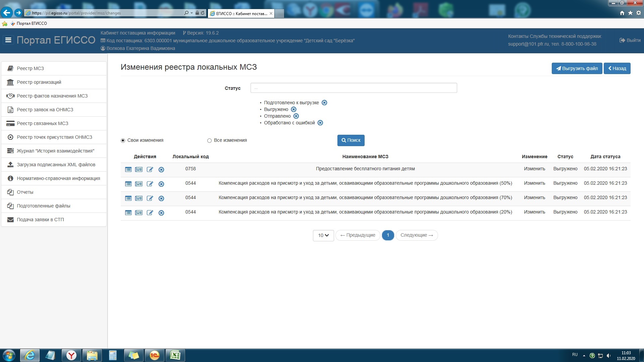Select the ЕГИССО :: Кабинет постав... tab
This screenshot has width=644, height=362.
241,13
